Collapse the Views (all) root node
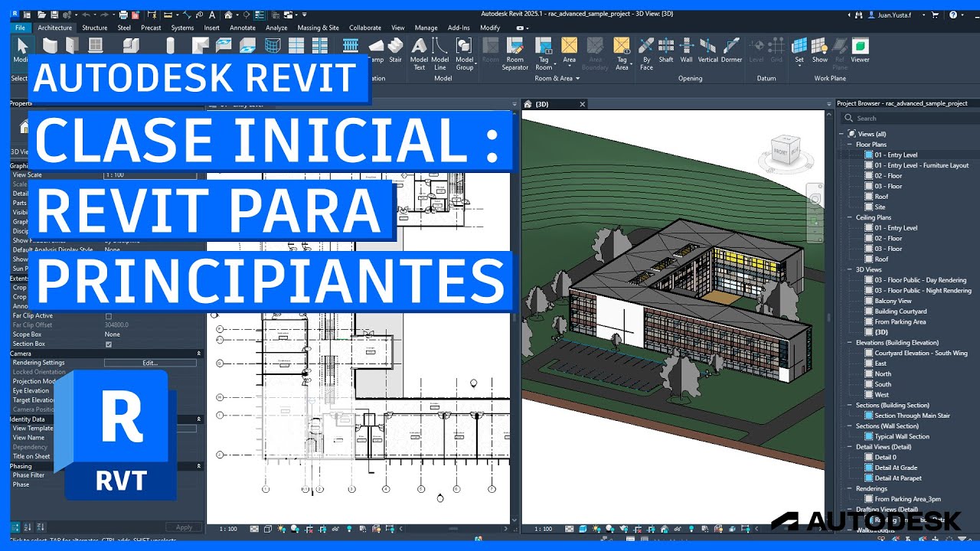This screenshot has height=551, width=980. [x=841, y=134]
